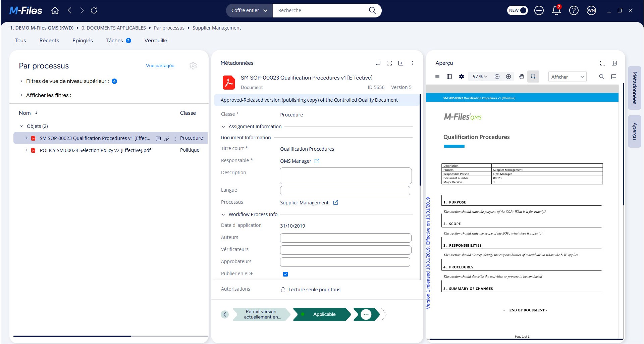The width and height of the screenshot is (644, 344).
Task: Go to 0. DOCUMENTS APPLICABLES breadcrumb
Action: pyautogui.click(x=114, y=28)
